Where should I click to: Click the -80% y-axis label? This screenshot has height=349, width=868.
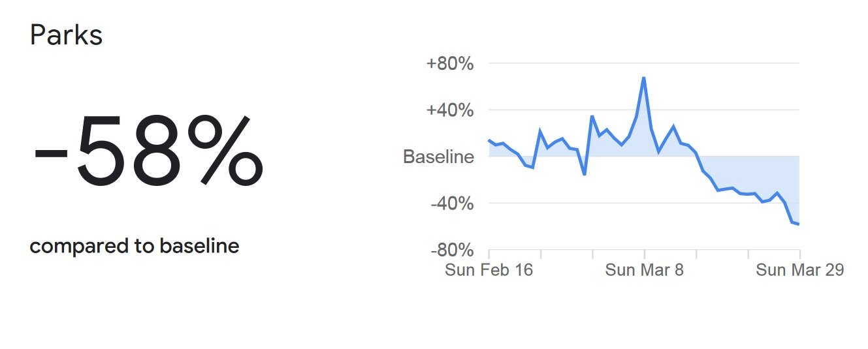click(x=451, y=250)
